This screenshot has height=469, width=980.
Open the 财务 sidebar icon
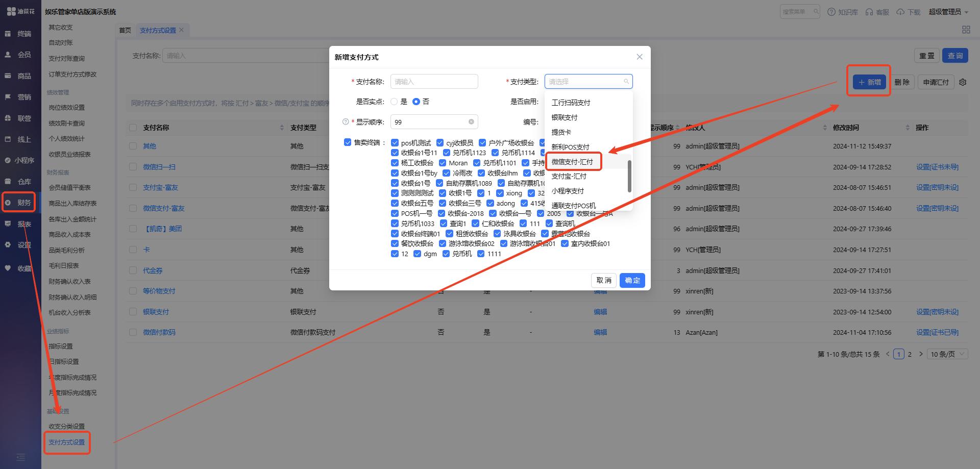tap(8, 203)
